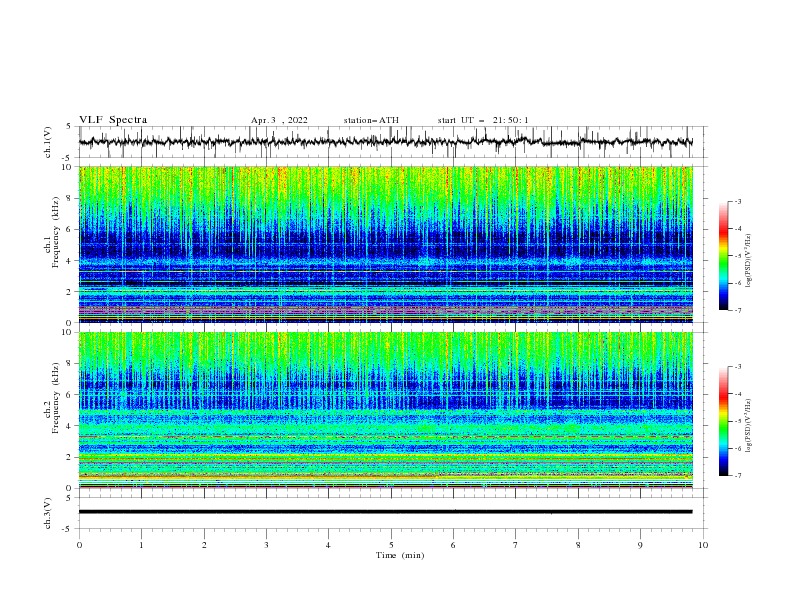Click the time axis tick label "1"
Screen dimensions: 792x612
pyautogui.click(x=141, y=545)
